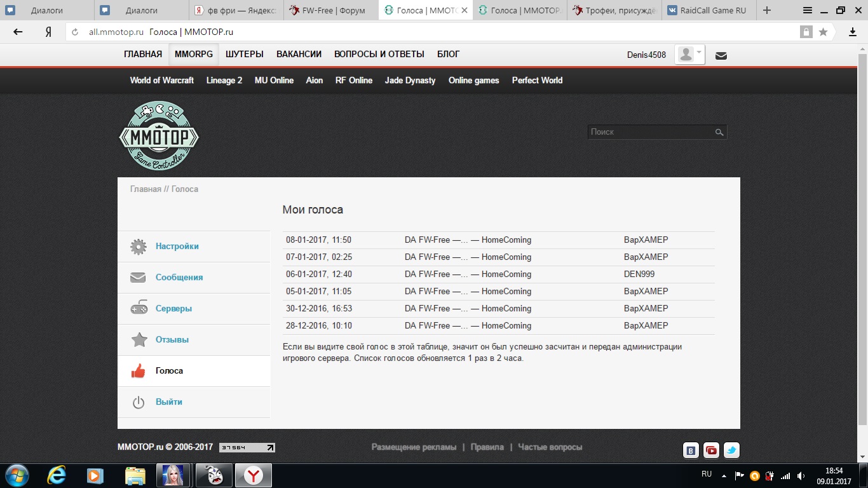Open ВАКАНСИИ in top menu
Image resolution: width=868 pixels, height=488 pixels.
(299, 55)
